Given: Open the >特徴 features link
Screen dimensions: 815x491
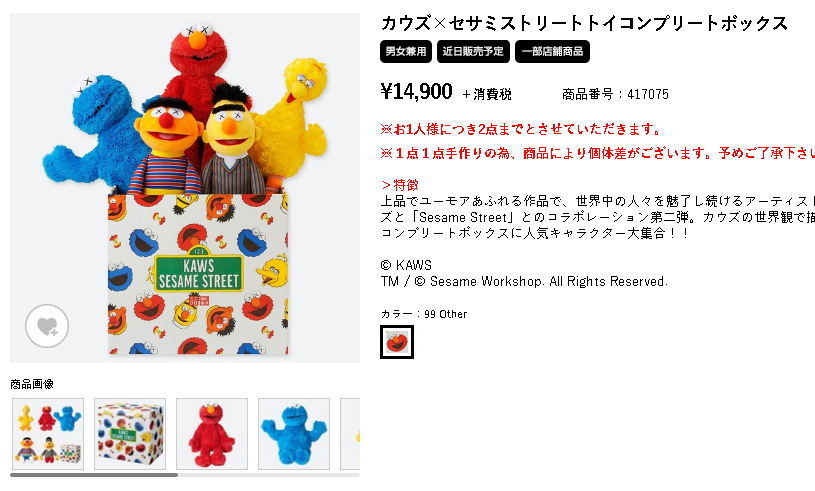Looking at the screenshot, I should [400, 185].
